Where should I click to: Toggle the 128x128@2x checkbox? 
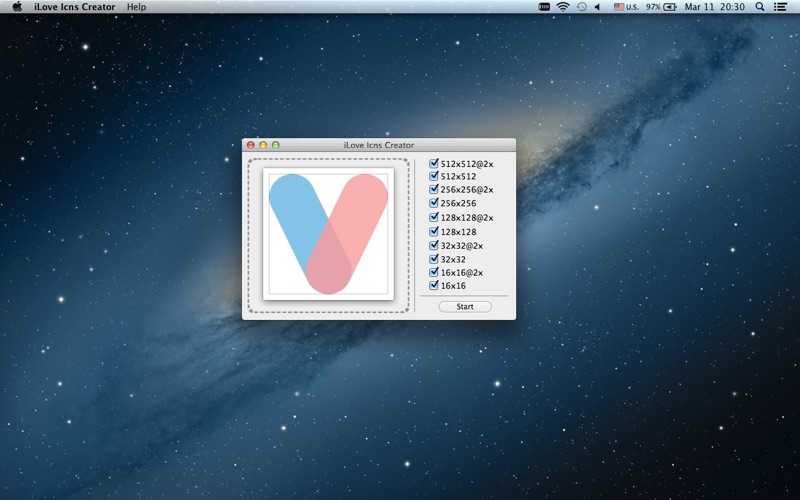click(x=434, y=217)
